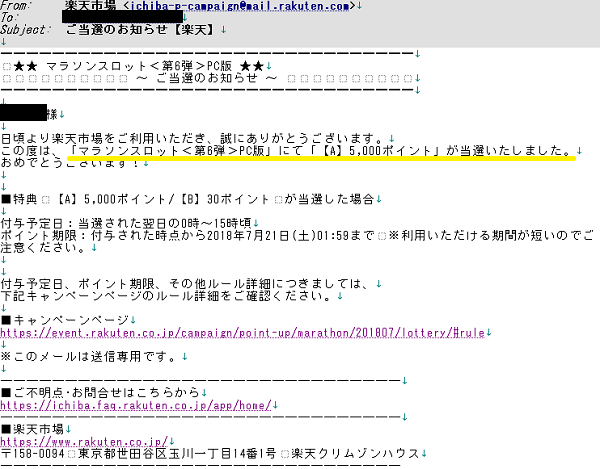This screenshot has width=600, height=469.
Task: Click the heading ■楽天市場 near the bottom
Action: point(32,429)
